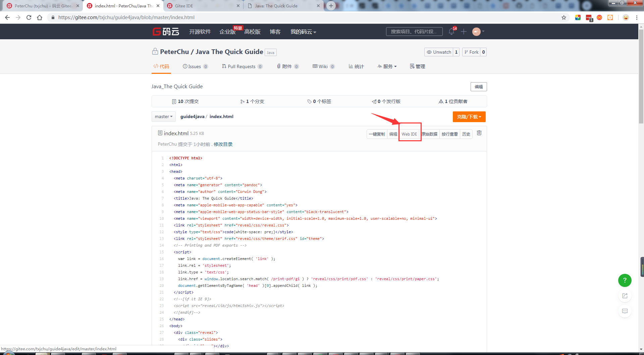
Task: Open the floating help question mark icon
Action: [625, 281]
